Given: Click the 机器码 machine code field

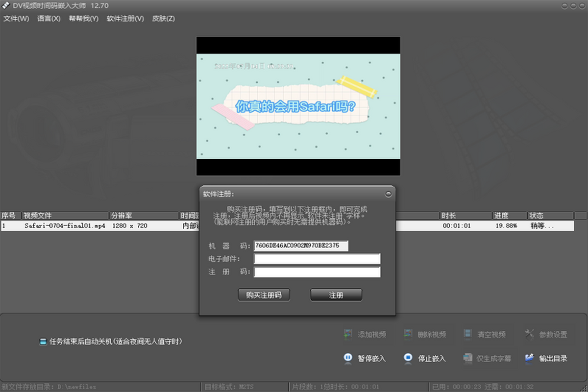Looking at the screenshot, I should pyautogui.click(x=301, y=245).
